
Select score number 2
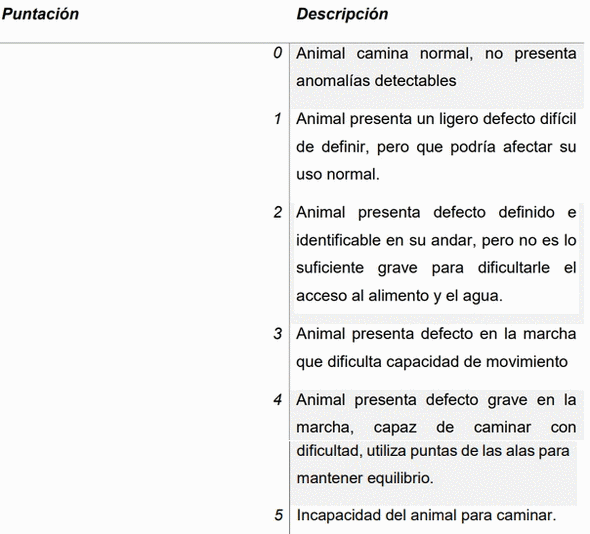tap(278, 213)
